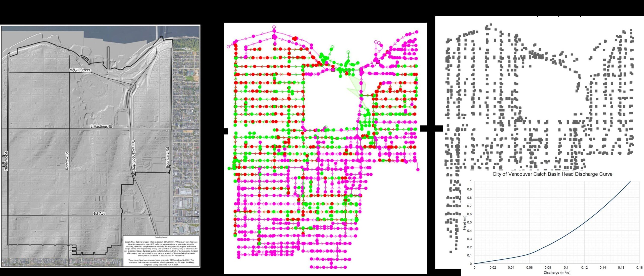Open the hillshade street map panel
This screenshot has height=276, width=644.
101,146
